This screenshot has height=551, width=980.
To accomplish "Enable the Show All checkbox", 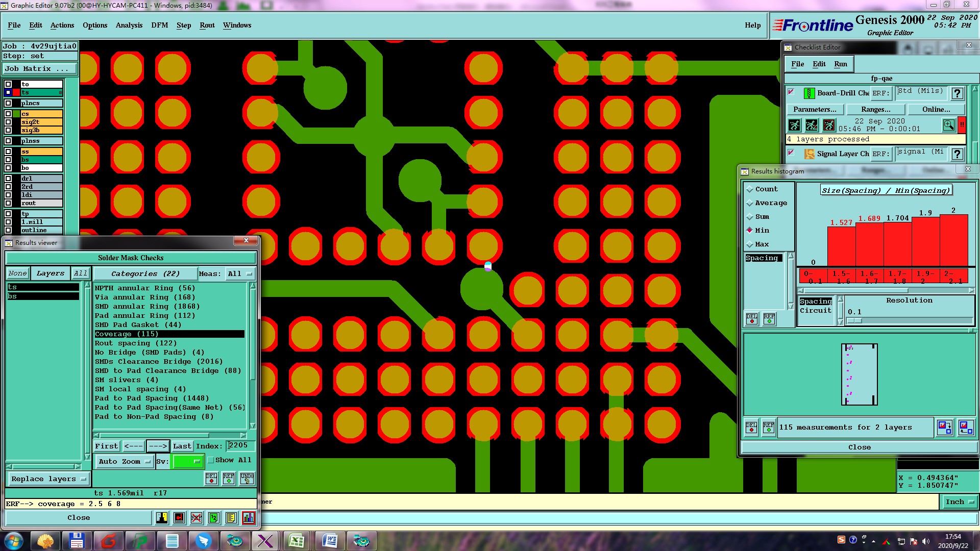I will click(x=211, y=460).
